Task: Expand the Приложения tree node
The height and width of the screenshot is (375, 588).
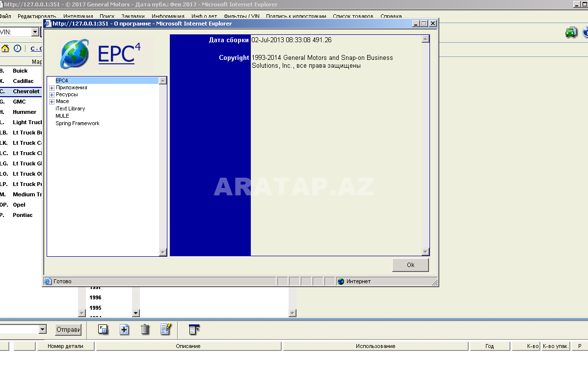Action: tap(52, 88)
